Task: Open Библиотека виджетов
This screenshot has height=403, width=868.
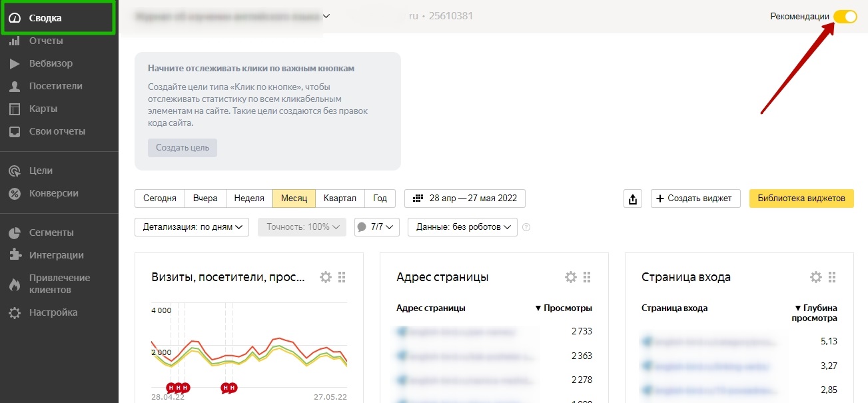Action: [x=801, y=199]
